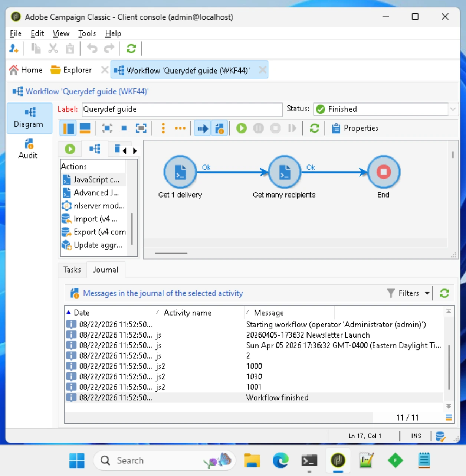This screenshot has height=476, width=466.
Task: Click the green refresh icon beside redo
Action: tap(131, 49)
